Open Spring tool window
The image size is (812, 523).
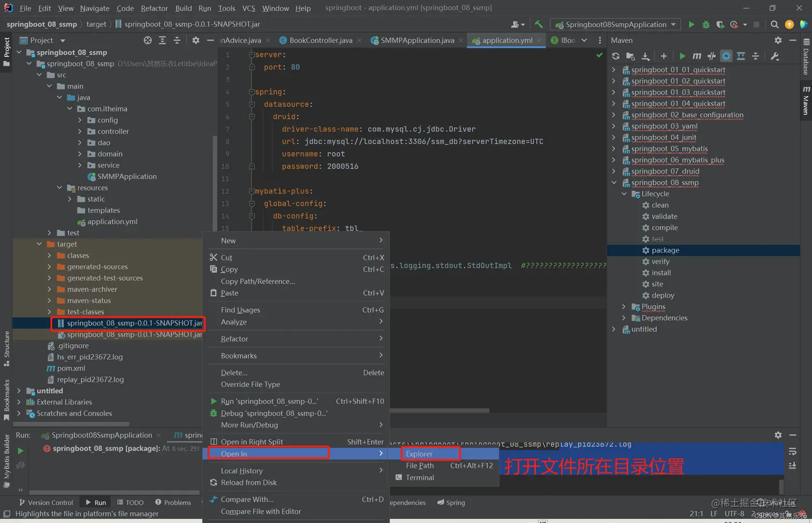click(x=451, y=503)
